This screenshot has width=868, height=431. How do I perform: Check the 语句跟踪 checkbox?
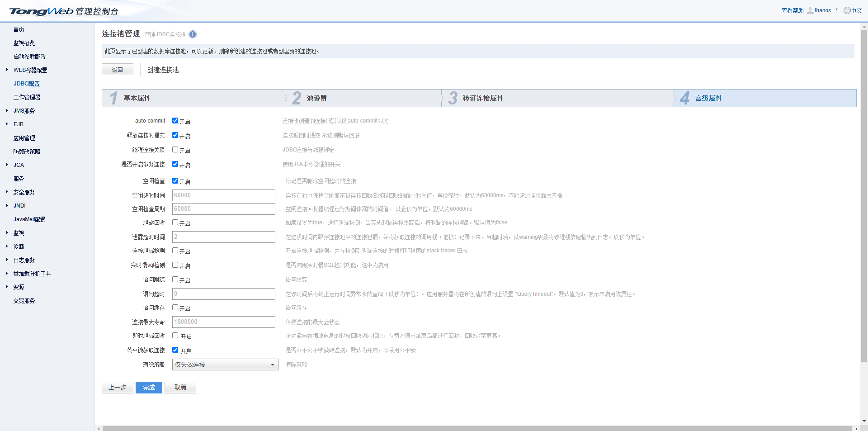pyautogui.click(x=175, y=279)
